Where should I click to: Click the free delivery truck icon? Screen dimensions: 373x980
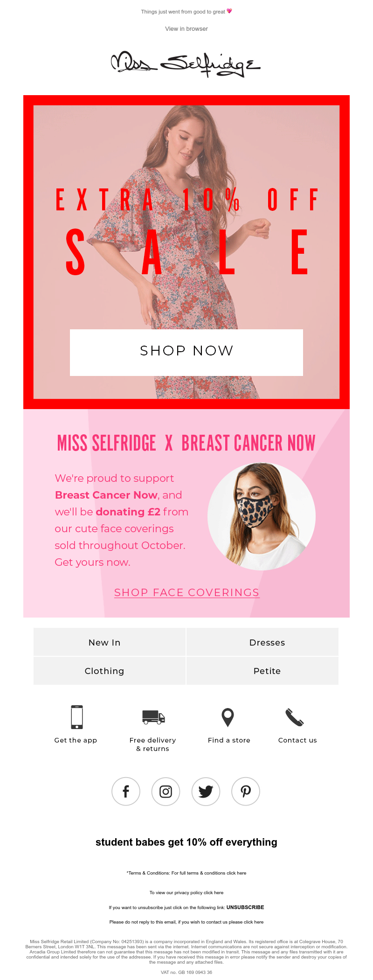pos(153,717)
